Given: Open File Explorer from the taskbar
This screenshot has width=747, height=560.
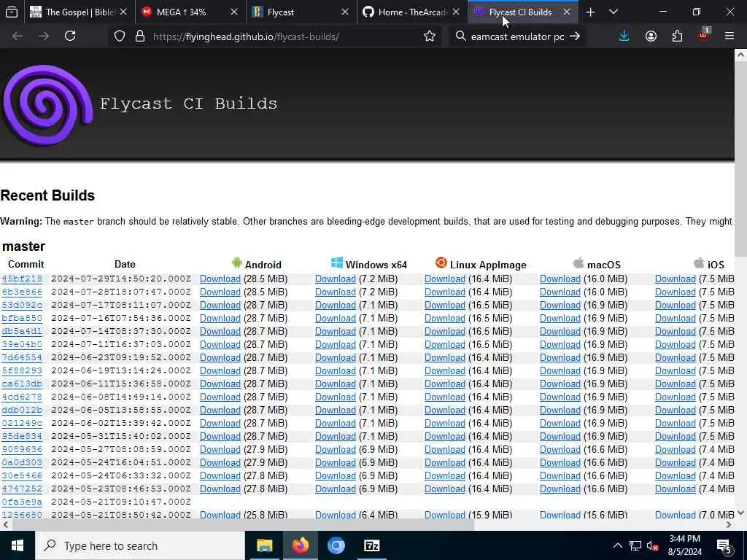Looking at the screenshot, I should (264, 545).
